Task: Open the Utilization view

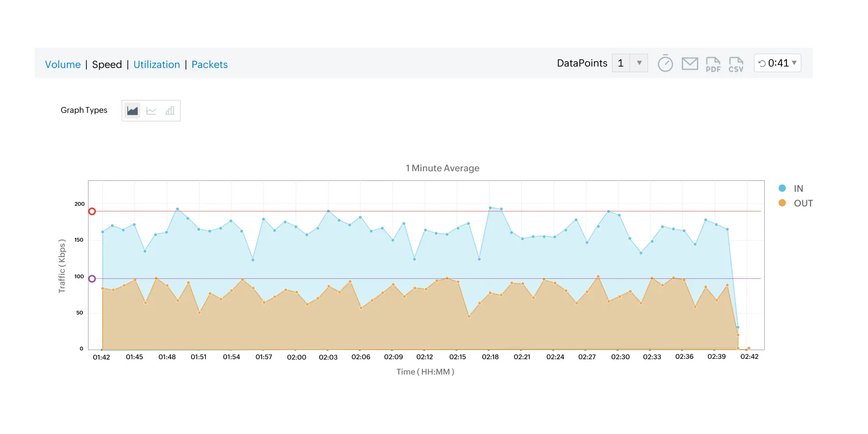Action: click(x=157, y=64)
